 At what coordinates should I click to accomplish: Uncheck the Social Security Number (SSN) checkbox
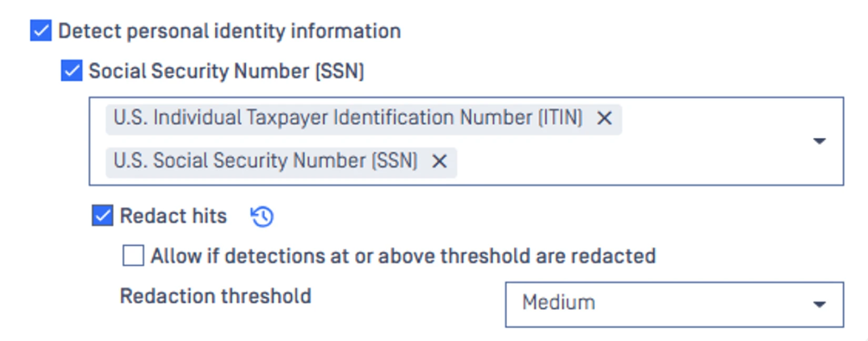tap(72, 71)
